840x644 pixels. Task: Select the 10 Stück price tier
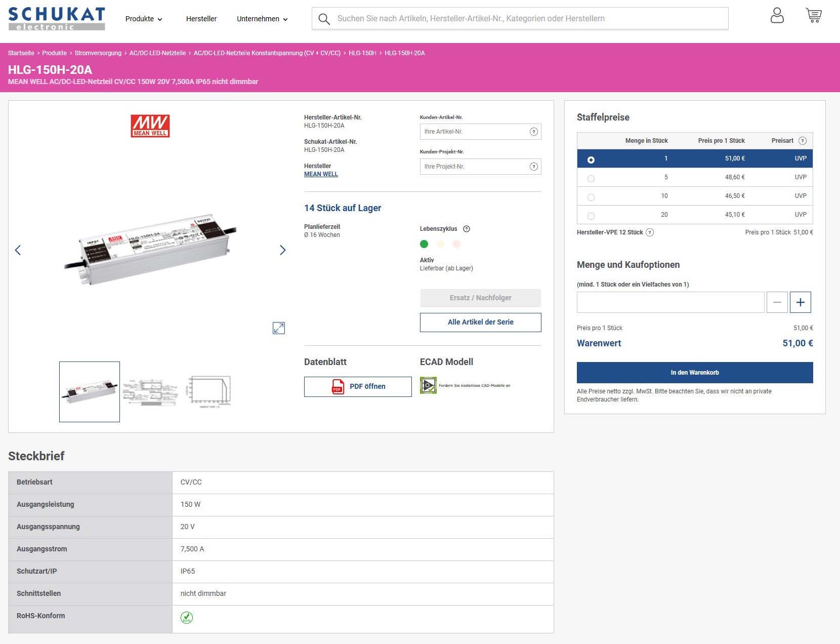pyautogui.click(x=591, y=197)
